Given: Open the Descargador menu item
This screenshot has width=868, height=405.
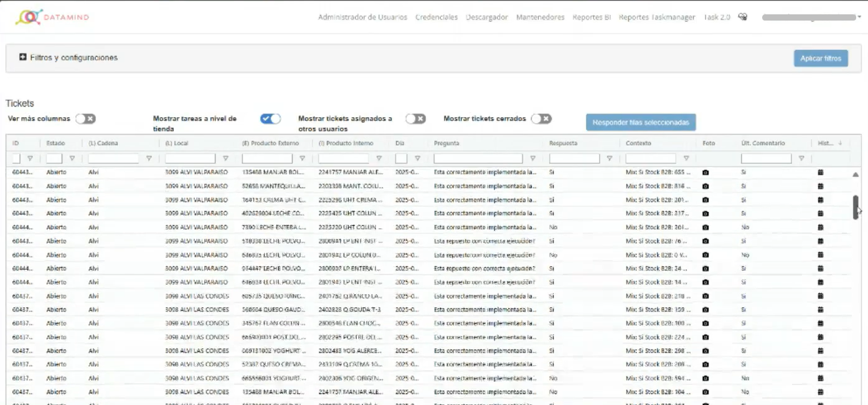Looking at the screenshot, I should point(487,17).
